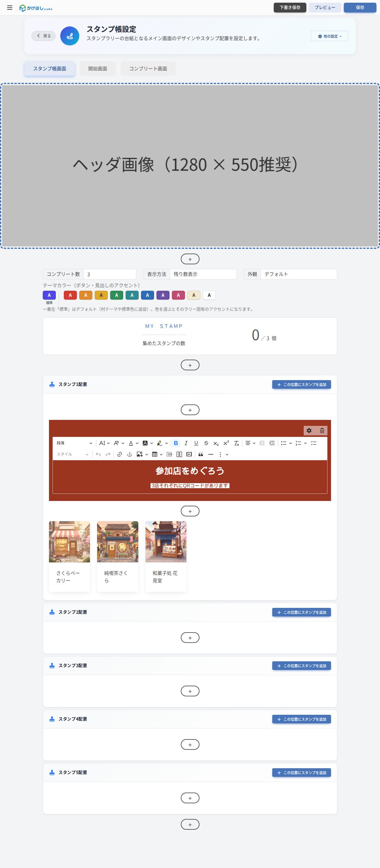
Task: Remove formatting with the Tx icon
Action: (x=237, y=443)
